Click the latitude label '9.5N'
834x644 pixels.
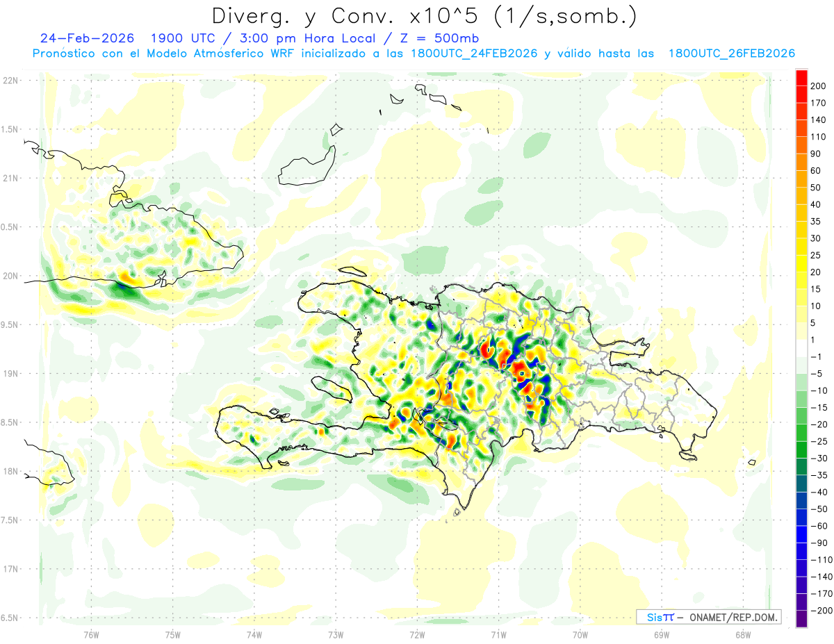10,324
